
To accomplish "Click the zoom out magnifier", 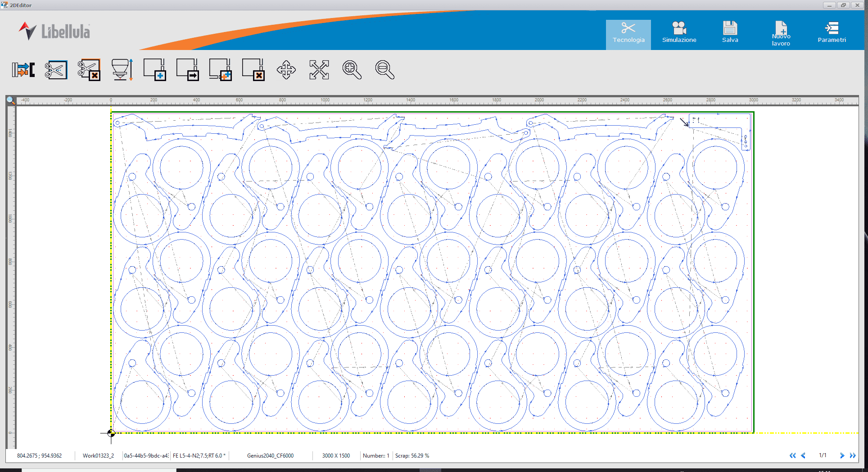I will click(x=385, y=70).
